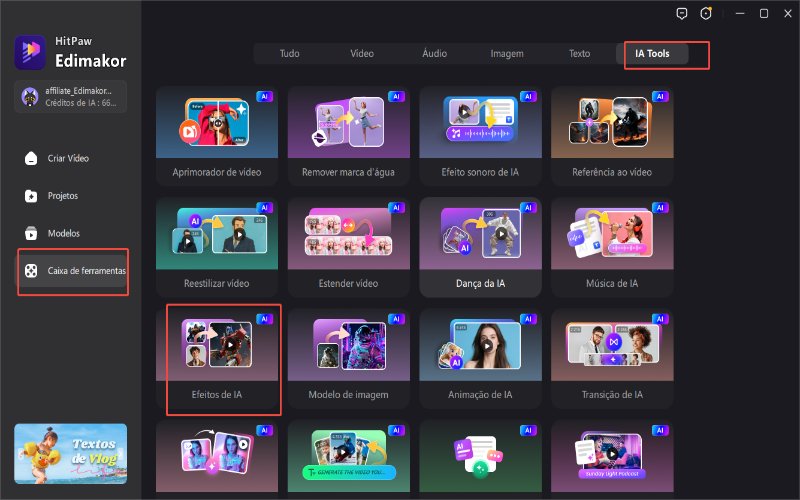
Task: Open the Música de IA tool card
Action: tap(611, 247)
